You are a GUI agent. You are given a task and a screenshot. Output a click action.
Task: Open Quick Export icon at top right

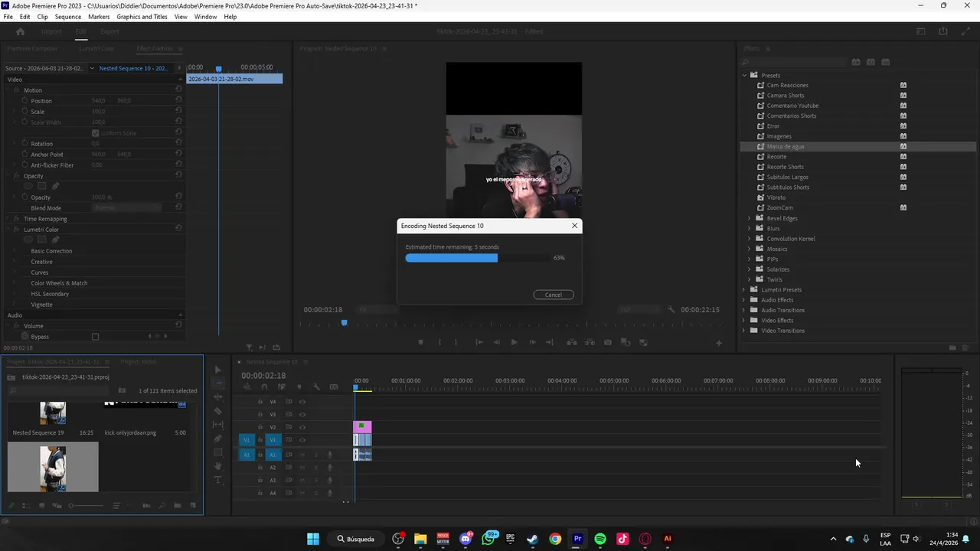pyautogui.click(x=943, y=31)
